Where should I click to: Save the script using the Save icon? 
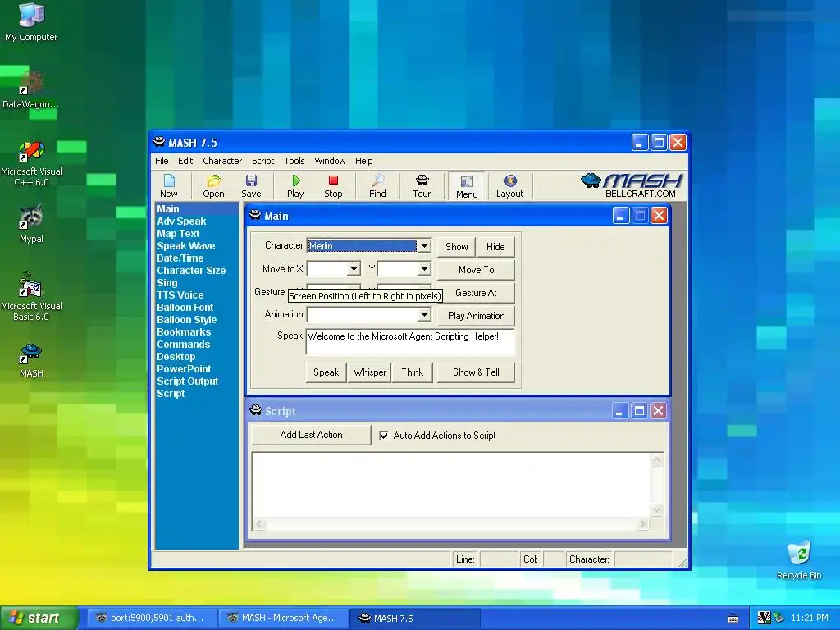(251, 185)
